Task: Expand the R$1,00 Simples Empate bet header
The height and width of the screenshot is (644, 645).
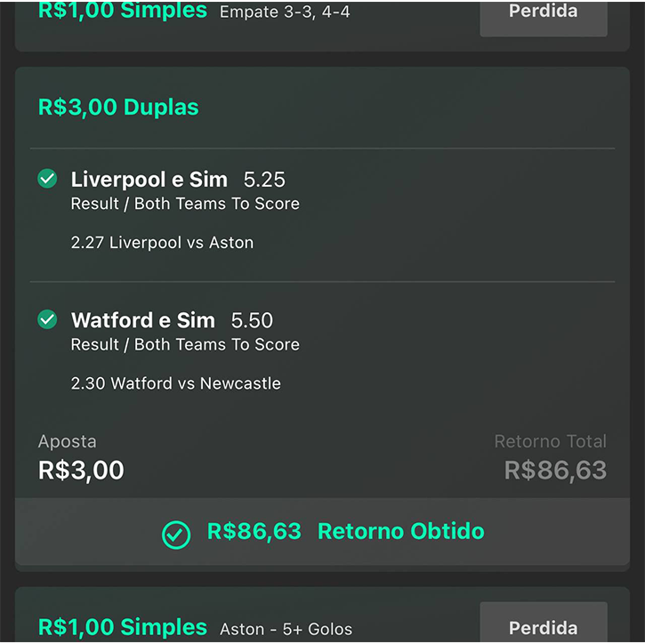Action: (123, 12)
